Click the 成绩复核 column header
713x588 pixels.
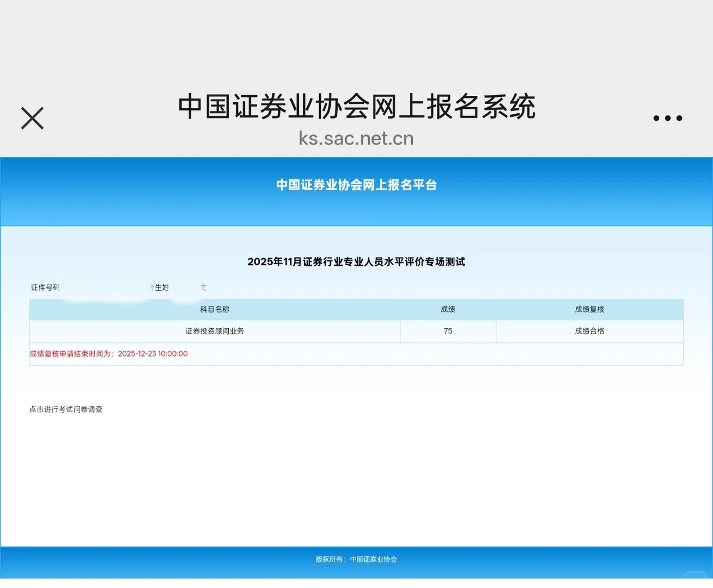[x=589, y=309]
